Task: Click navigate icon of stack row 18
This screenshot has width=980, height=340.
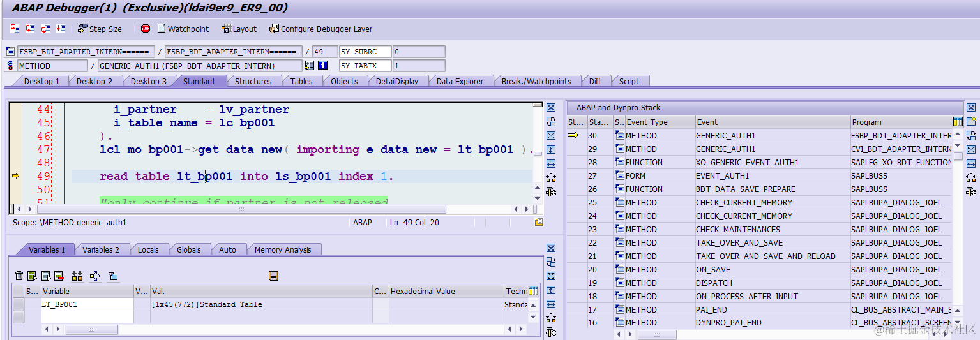Action: (619, 296)
